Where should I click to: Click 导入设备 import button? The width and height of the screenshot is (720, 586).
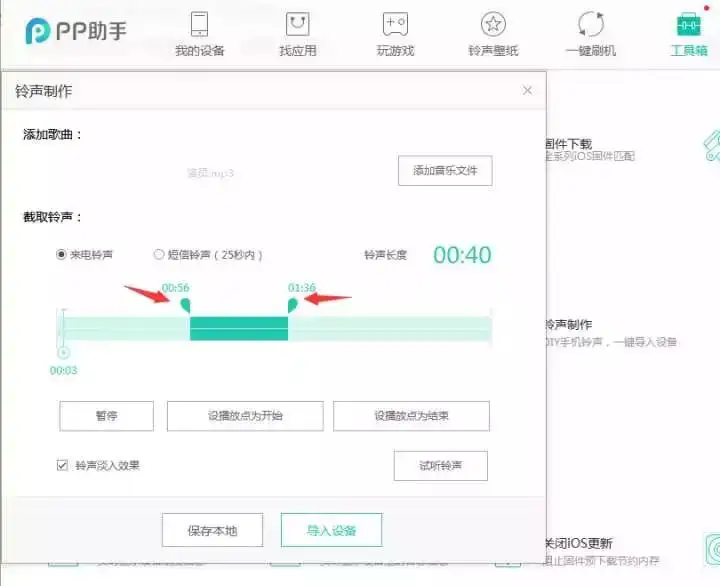(332, 530)
